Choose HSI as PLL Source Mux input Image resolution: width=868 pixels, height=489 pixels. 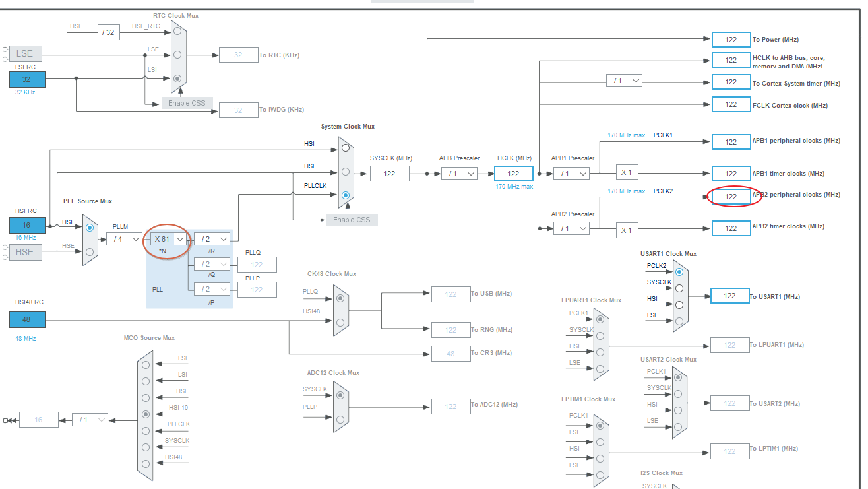90,227
